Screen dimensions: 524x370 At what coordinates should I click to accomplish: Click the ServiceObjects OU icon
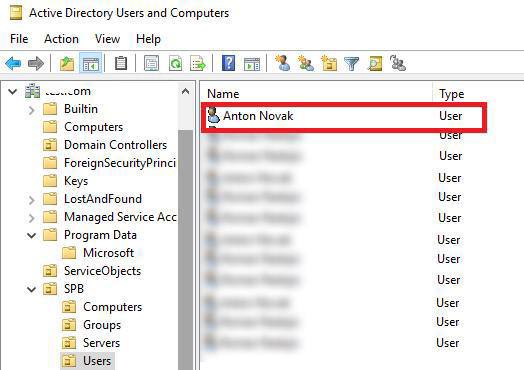pos(50,271)
